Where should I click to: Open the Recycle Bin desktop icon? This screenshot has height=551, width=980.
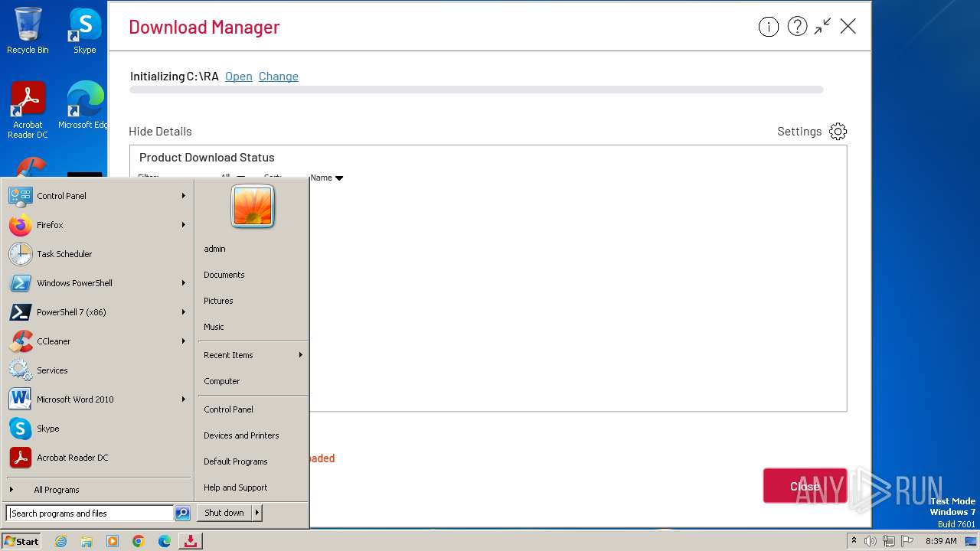point(28,31)
